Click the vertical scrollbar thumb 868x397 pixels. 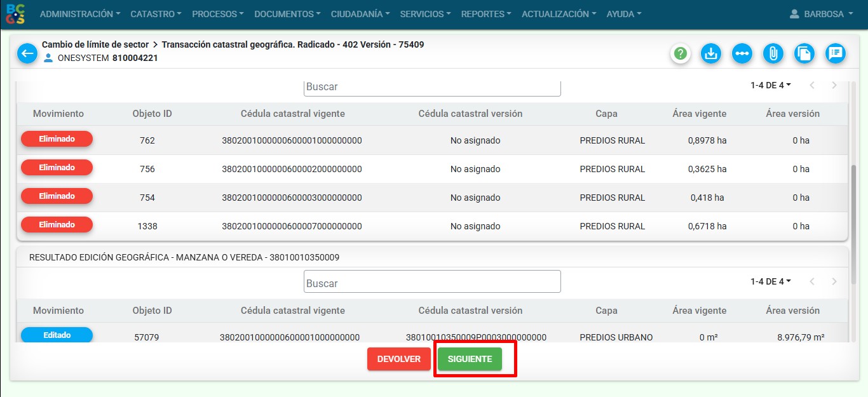coord(855,222)
